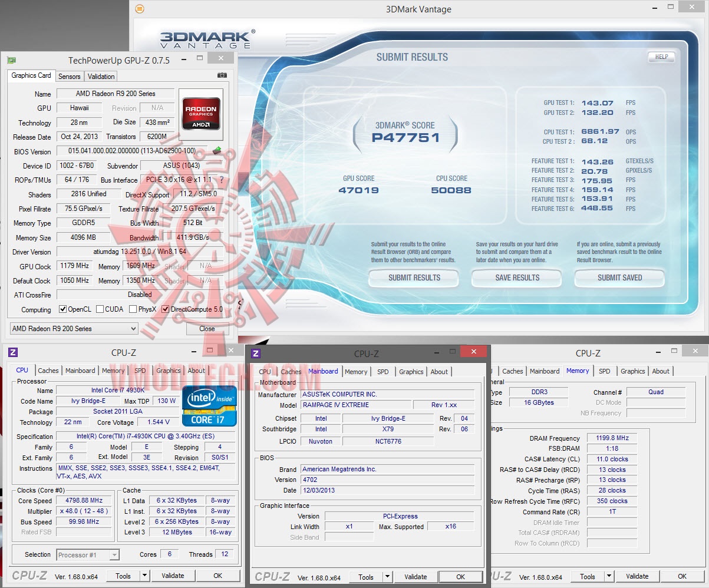The image size is (709, 588).
Task: Click the GPU score 47019 value
Action: 358,190
